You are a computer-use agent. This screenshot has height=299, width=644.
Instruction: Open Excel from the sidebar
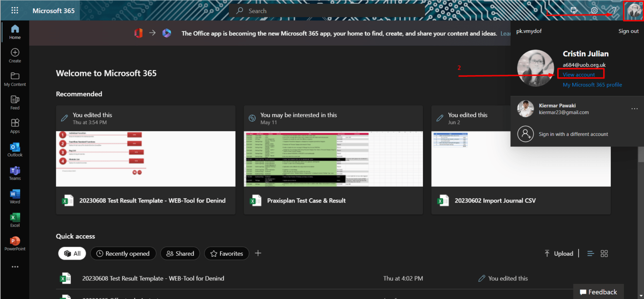(x=15, y=220)
